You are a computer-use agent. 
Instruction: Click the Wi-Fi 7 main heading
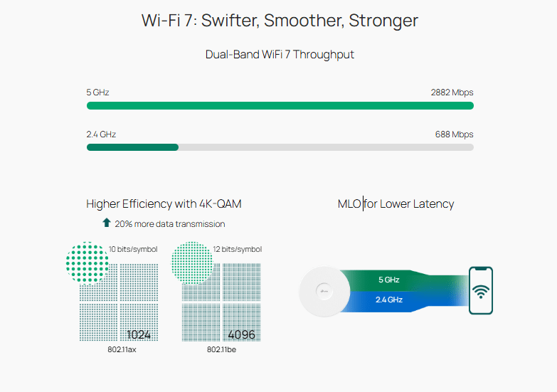point(280,21)
